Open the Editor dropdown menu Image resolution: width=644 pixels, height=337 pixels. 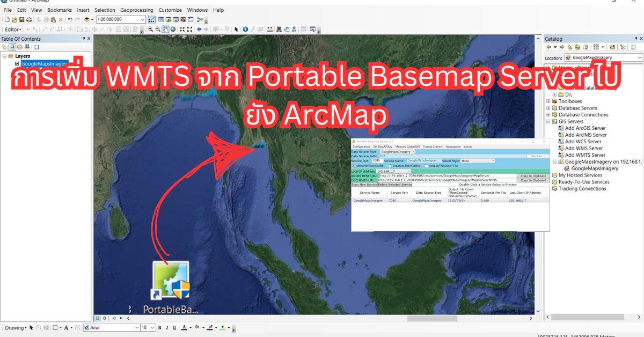point(13,30)
